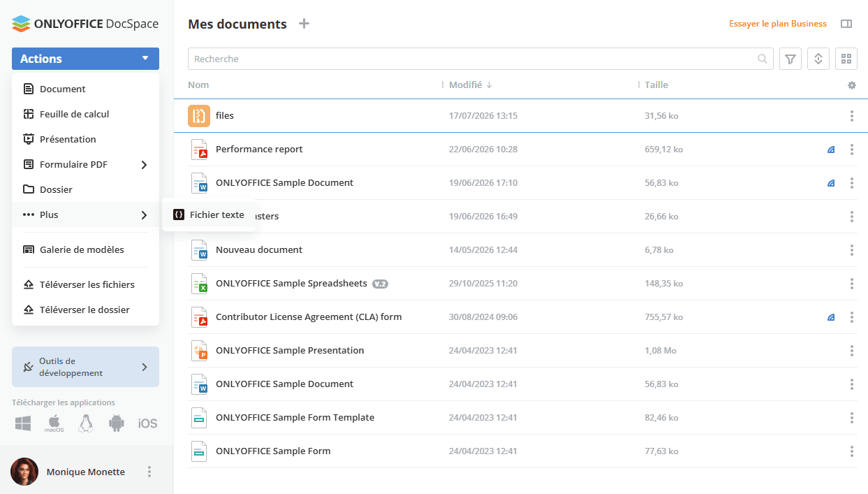Viewport: 868px width, 494px height.
Task: Click date 30/08/2024 09:06
Action: (x=483, y=317)
